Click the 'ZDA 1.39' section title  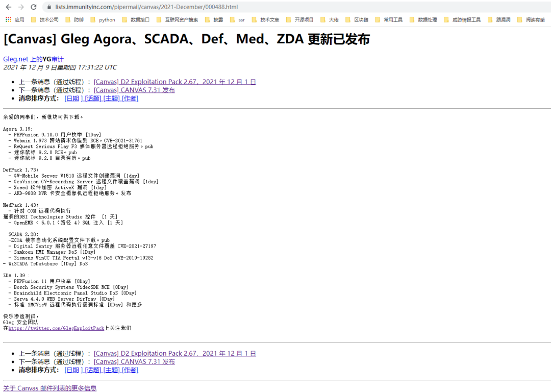pyautogui.click(x=16, y=275)
